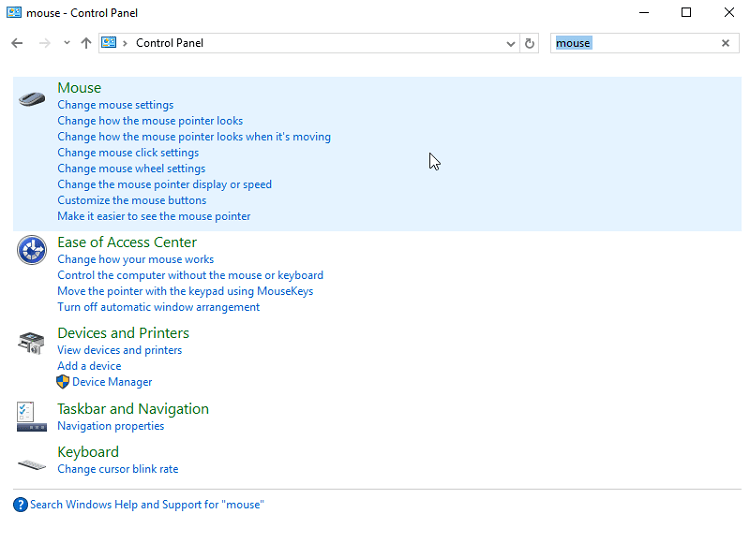Open Change cursor blink rate
This screenshot has width=750, height=543.
pos(118,469)
